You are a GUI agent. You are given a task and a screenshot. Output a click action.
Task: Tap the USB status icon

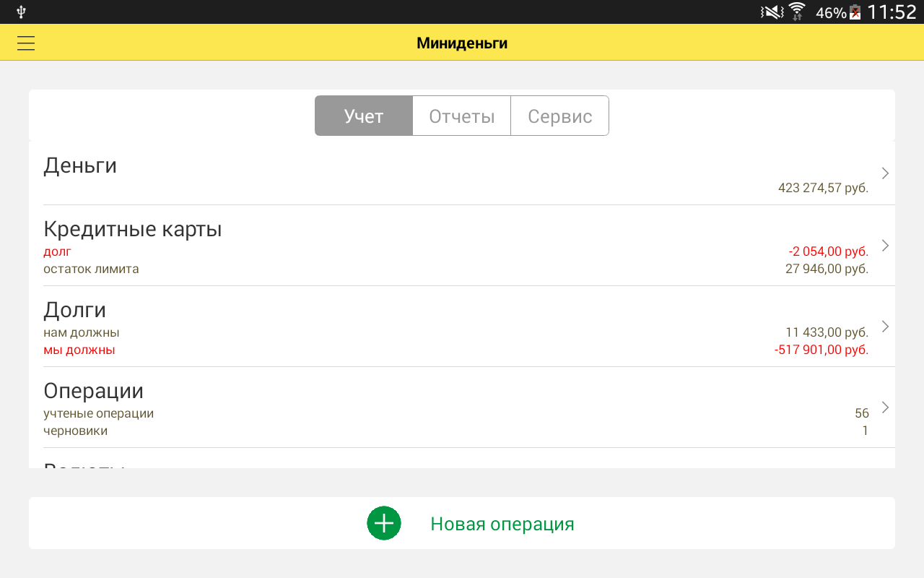[x=21, y=12]
